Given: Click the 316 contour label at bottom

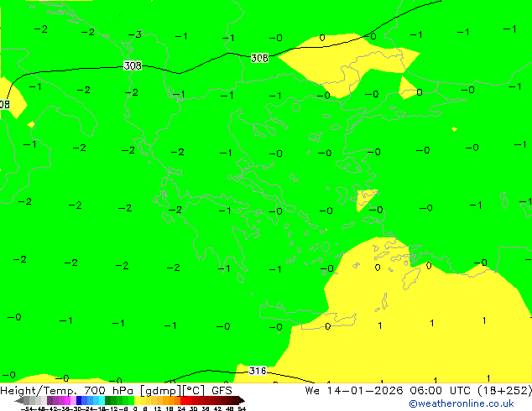Looking at the screenshot, I should pos(258,371).
